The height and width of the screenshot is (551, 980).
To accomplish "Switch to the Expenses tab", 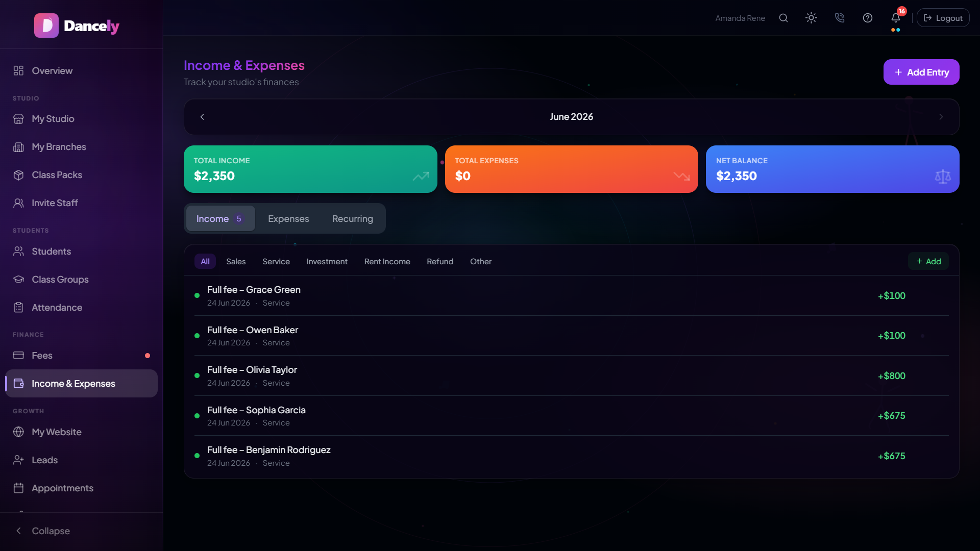I will coord(288,218).
